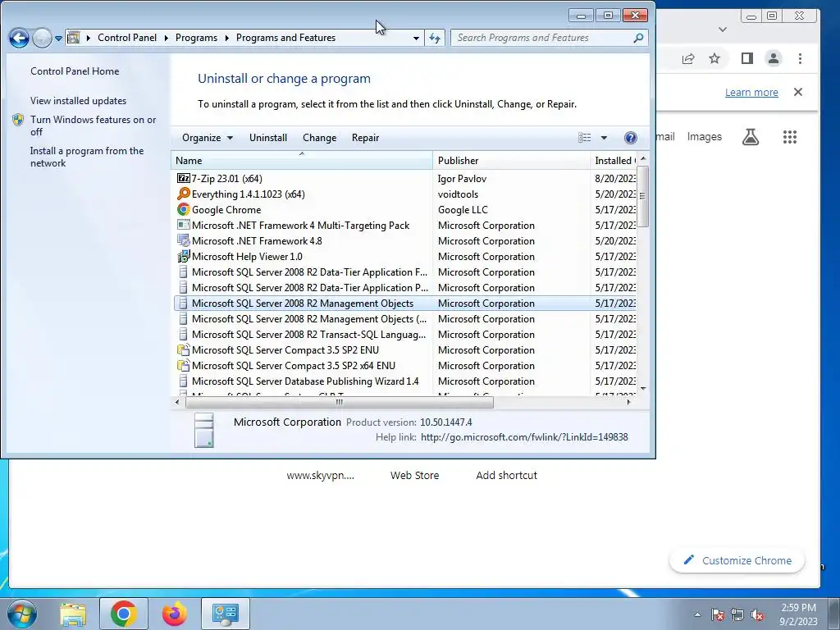
Task: Open the Web Store shortcut in Chrome
Action: [x=414, y=475]
